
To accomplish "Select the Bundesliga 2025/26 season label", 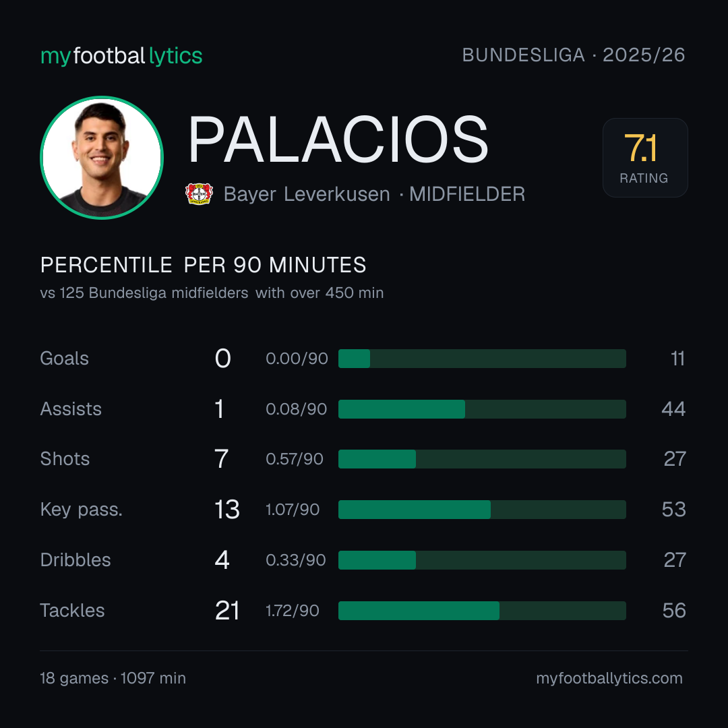I will (574, 55).
